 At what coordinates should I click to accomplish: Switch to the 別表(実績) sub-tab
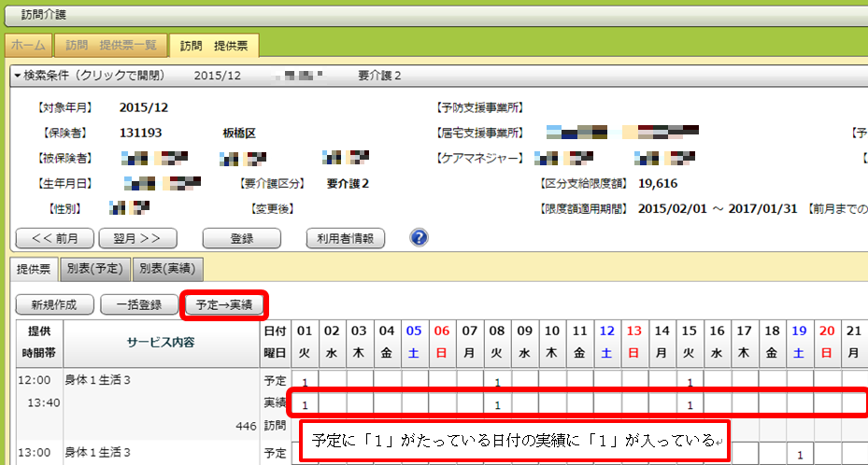click(167, 269)
